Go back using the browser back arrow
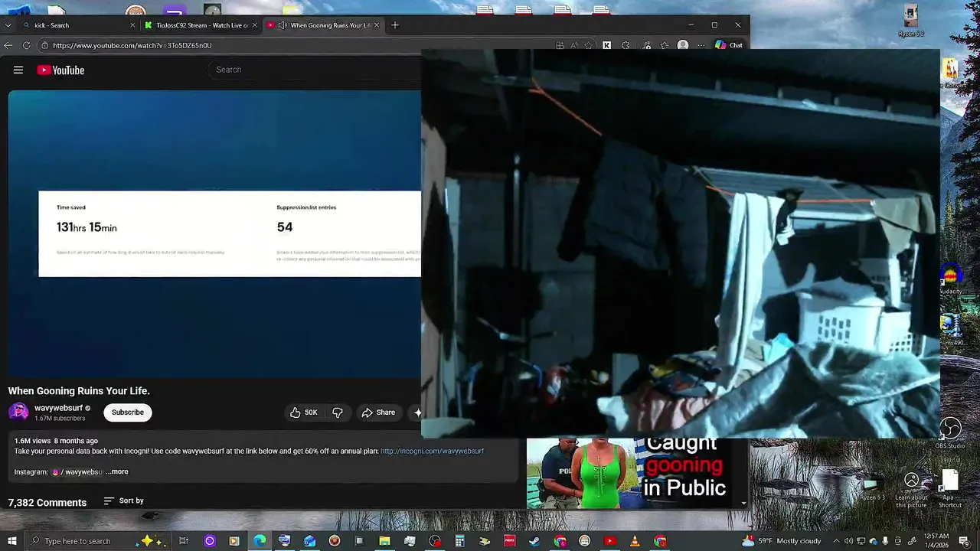Screen dimensions: 980x551 pyautogui.click(x=8, y=45)
